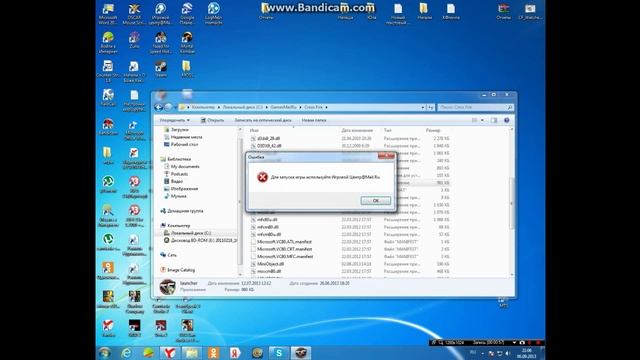Open Podcasts library
The image size is (640, 360).
coord(179,174)
